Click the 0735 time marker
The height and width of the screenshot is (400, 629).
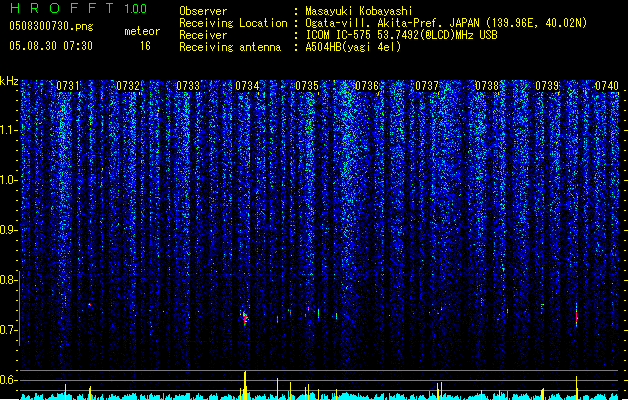pyautogui.click(x=307, y=86)
